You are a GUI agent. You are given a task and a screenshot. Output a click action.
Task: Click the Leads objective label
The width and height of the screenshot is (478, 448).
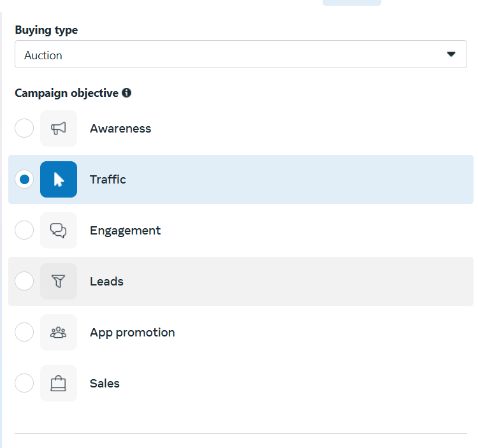[106, 282]
